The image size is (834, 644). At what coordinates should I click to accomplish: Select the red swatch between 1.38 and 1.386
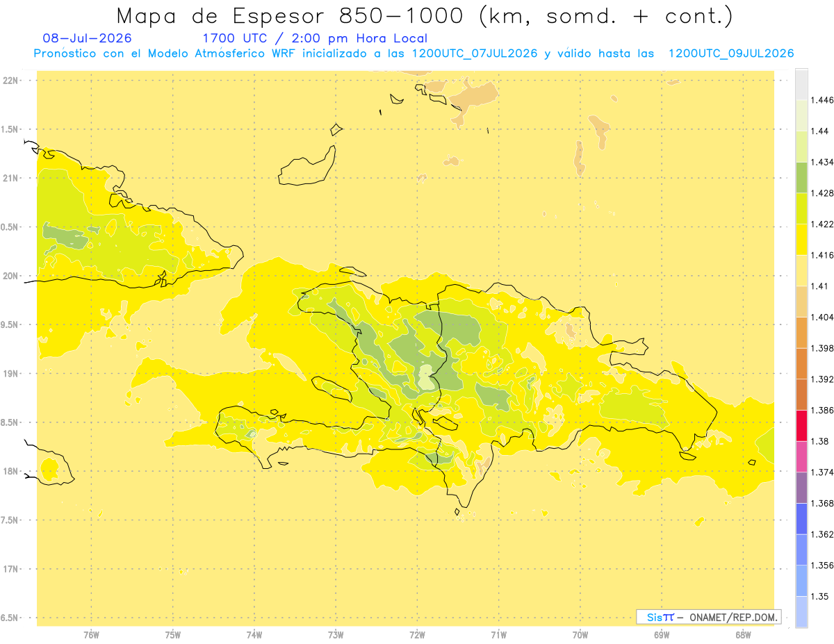pos(801,425)
